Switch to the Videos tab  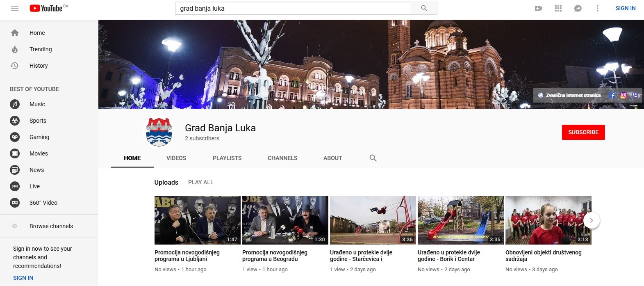click(176, 158)
